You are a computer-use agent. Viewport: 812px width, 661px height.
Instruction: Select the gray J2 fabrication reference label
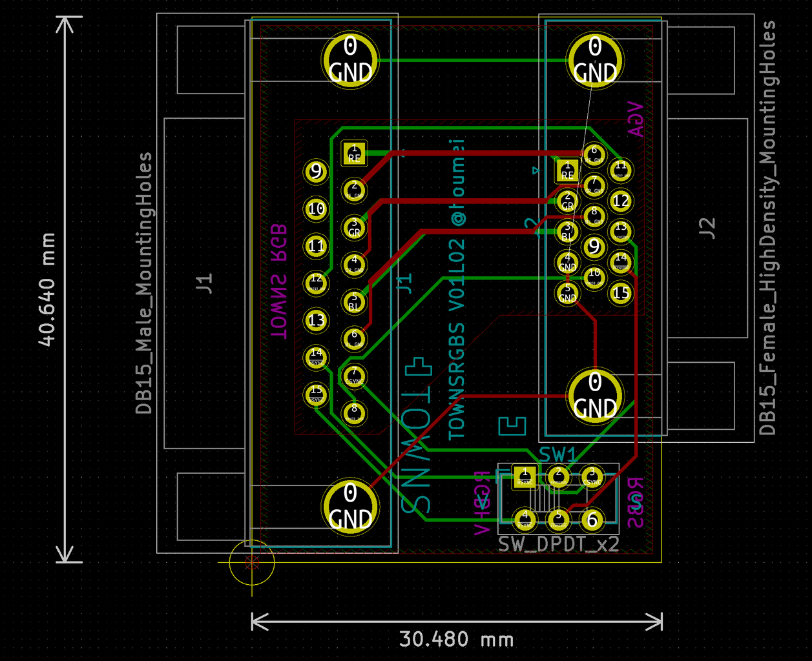pos(708,228)
